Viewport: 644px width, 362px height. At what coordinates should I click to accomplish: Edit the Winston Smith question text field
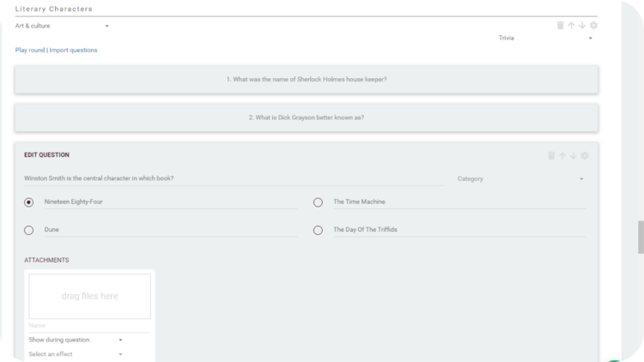pos(234,178)
